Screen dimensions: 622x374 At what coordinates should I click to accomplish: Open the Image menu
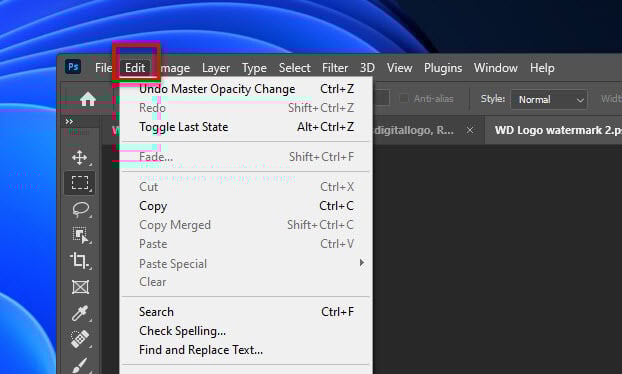coord(174,68)
